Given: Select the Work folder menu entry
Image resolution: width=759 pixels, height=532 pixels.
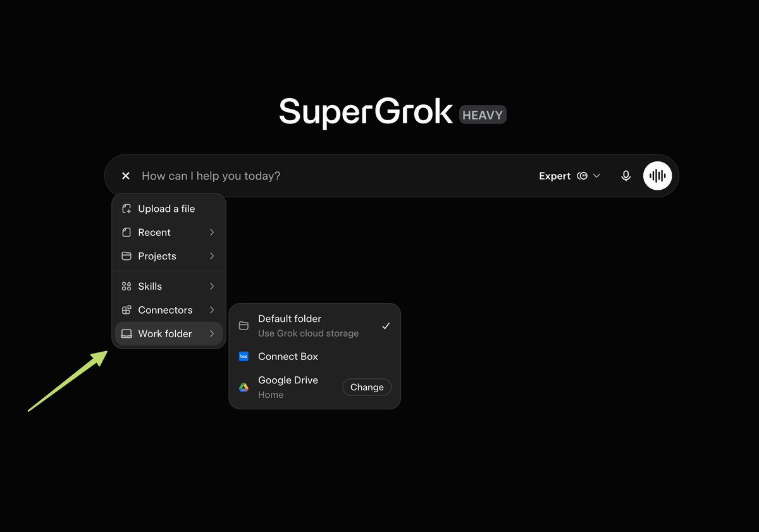Looking at the screenshot, I should pos(169,333).
